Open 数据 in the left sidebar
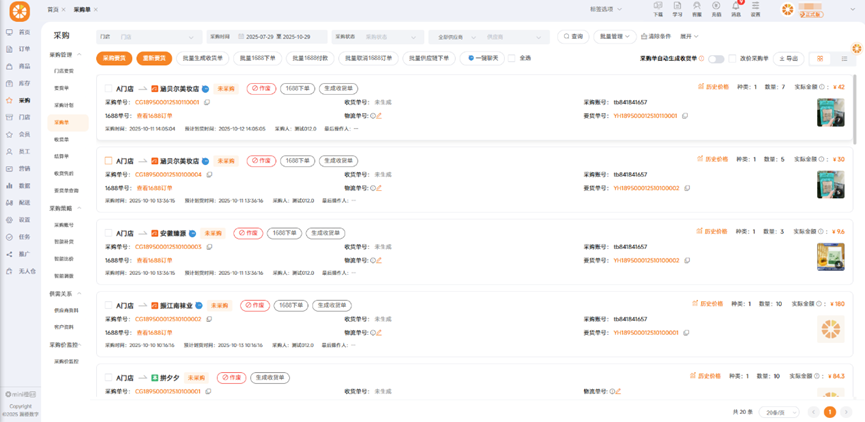Image resolution: width=865 pixels, height=422 pixels. pyautogui.click(x=17, y=185)
